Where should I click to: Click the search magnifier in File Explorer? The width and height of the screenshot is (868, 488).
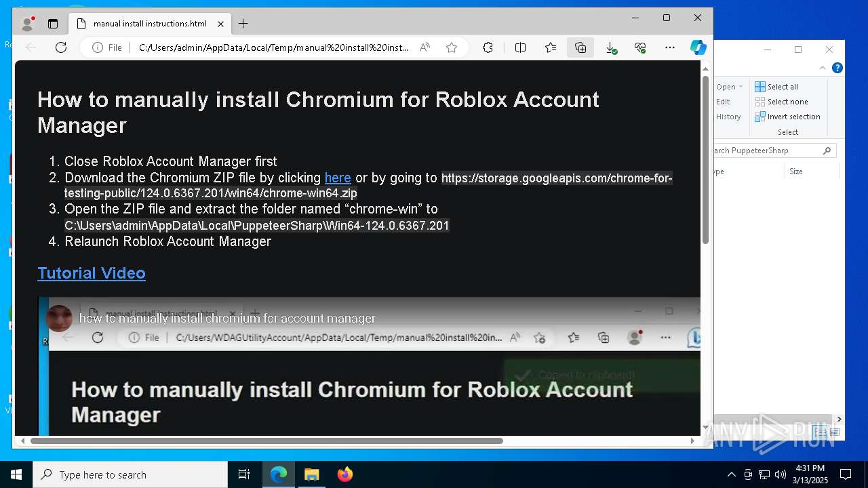tap(827, 150)
